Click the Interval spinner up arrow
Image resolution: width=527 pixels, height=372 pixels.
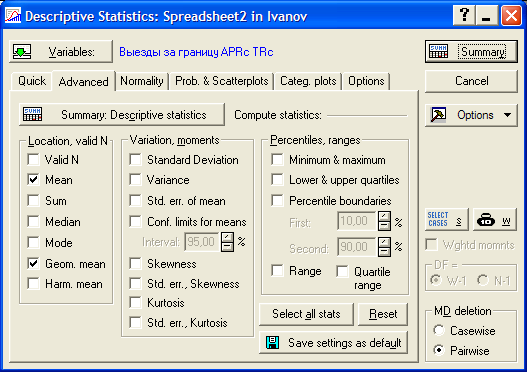point(228,237)
